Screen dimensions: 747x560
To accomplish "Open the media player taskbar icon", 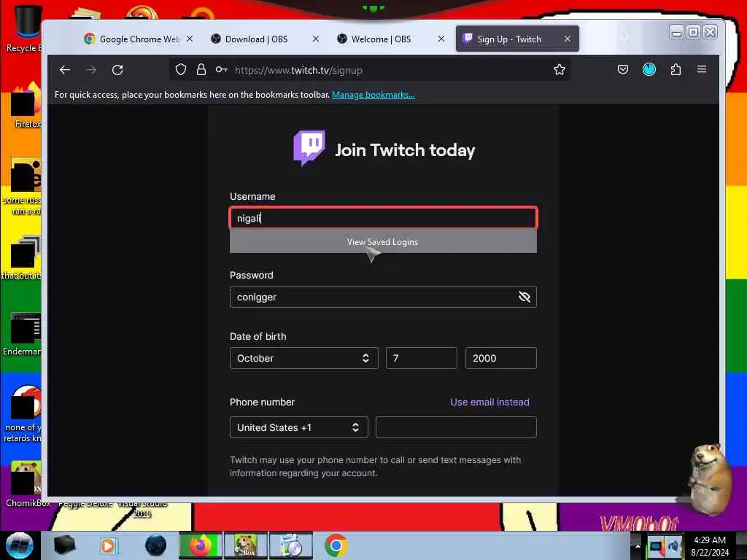I will tap(108, 545).
